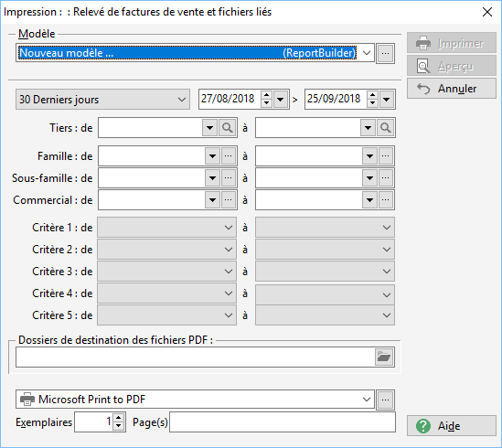Click the Annuler button
Viewport: 502px width, 448px height.
(x=452, y=89)
